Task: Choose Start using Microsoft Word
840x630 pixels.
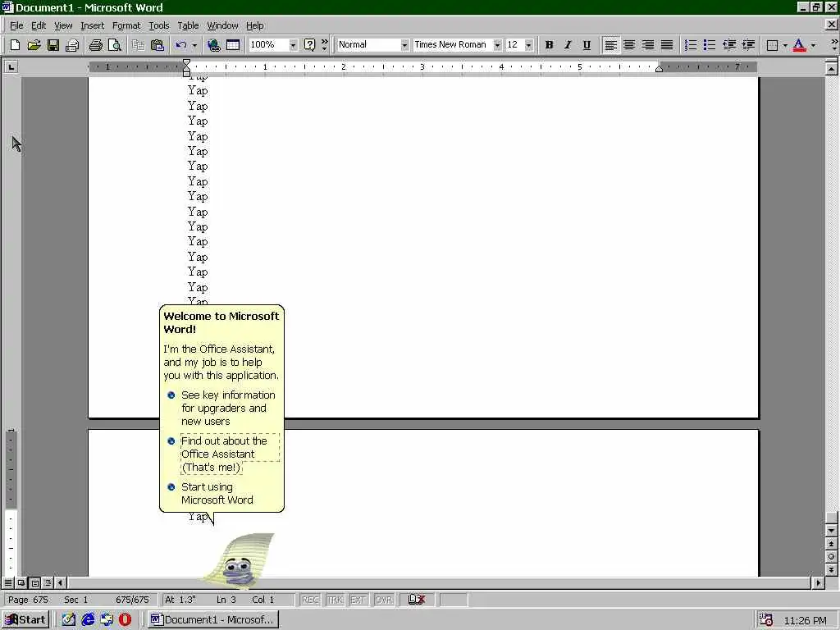Action: point(210,493)
